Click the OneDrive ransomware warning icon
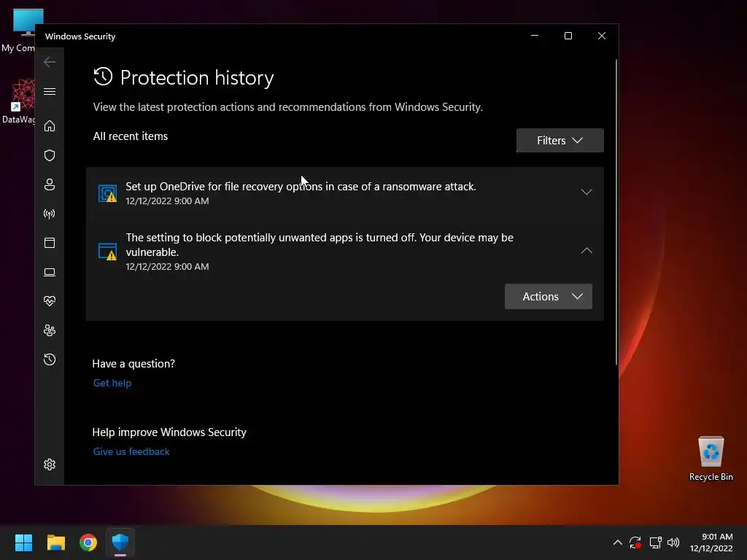747x560 pixels. (107, 193)
